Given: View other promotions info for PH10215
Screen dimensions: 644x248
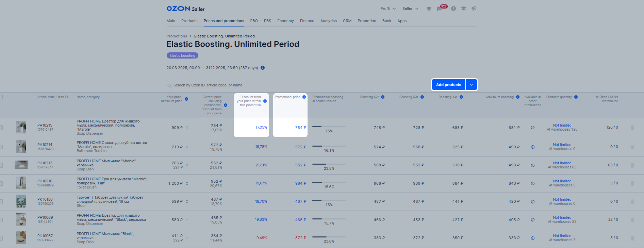Looking at the screenshot, I should tap(533, 128).
